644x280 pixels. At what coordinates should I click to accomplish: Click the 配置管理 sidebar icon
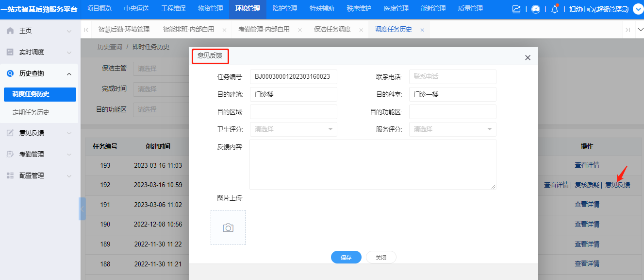[10, 175]
